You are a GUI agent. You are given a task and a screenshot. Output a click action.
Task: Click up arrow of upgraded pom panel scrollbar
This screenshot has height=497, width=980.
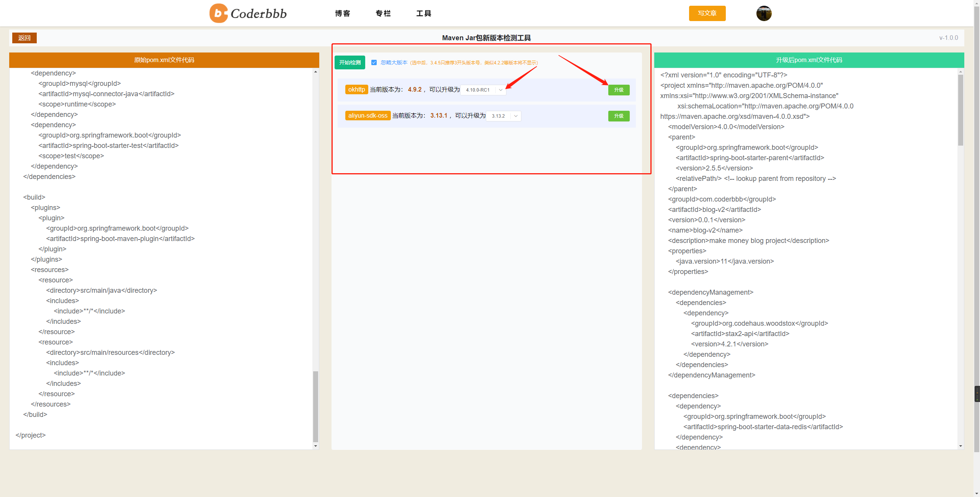(x=960, y=72)
